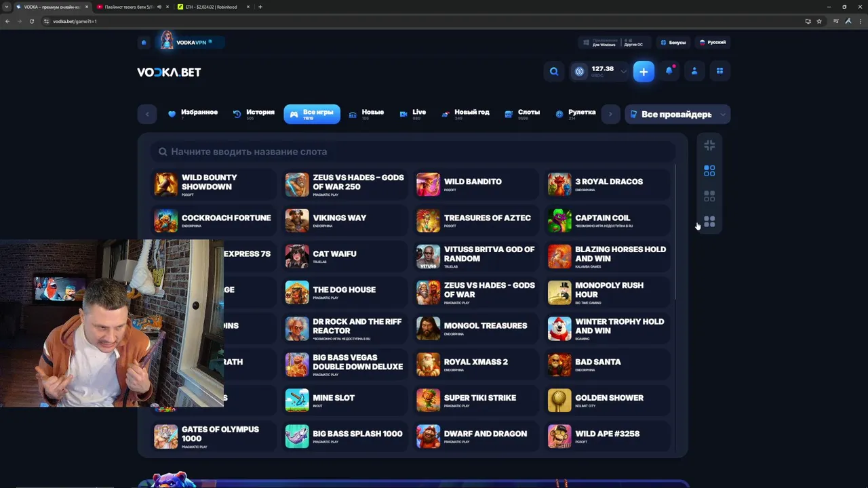Select the Все игры category tab
868x488 pixels.
tap(312, 114)
